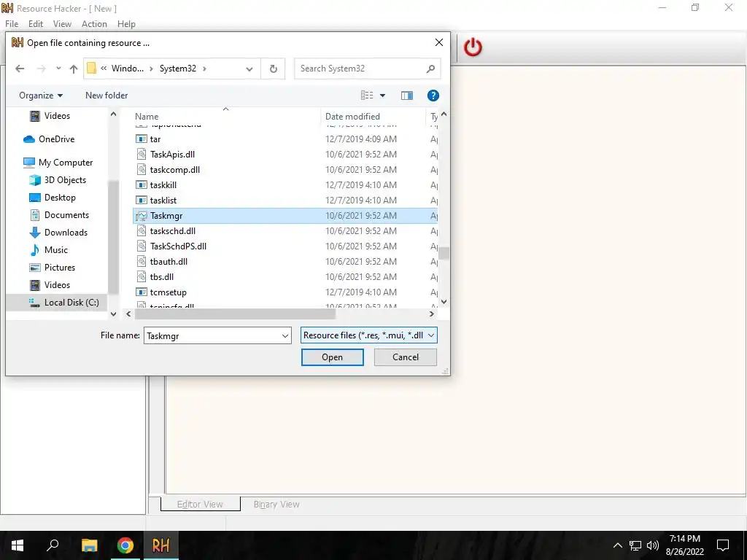Open the dialog help question mark icon
This screenshot has height=560, width=747.
433,96
